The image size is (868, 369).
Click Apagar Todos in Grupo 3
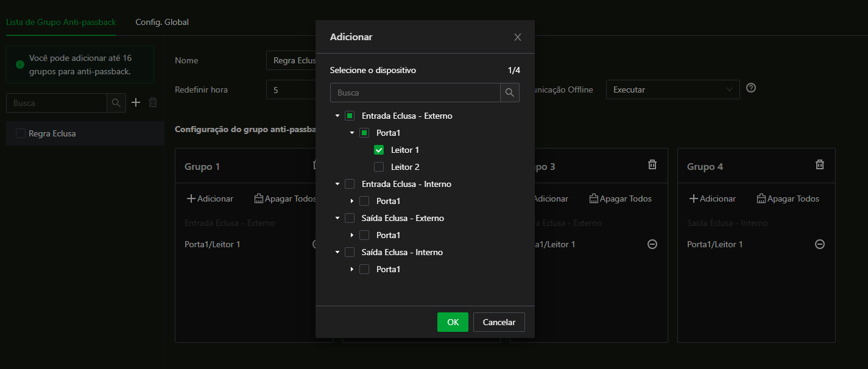click(x=620, y=199)
